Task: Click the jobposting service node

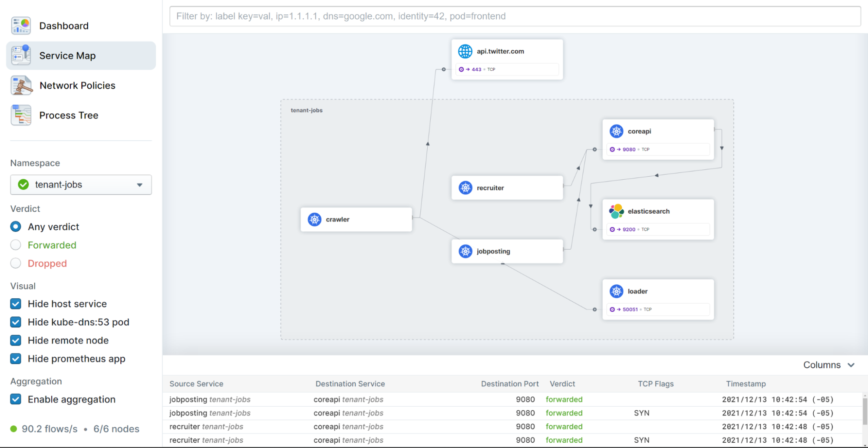Action: [507, 251]
